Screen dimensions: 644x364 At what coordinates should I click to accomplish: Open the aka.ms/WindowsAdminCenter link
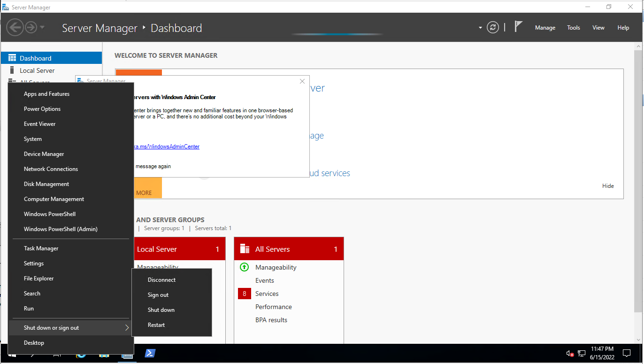click(x=167, y=147)
